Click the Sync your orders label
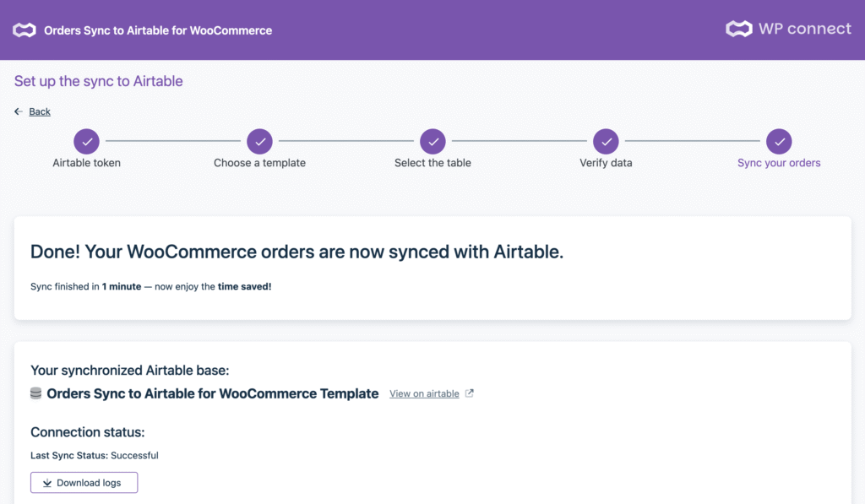865x504 pixels. [x=779, y=163]
